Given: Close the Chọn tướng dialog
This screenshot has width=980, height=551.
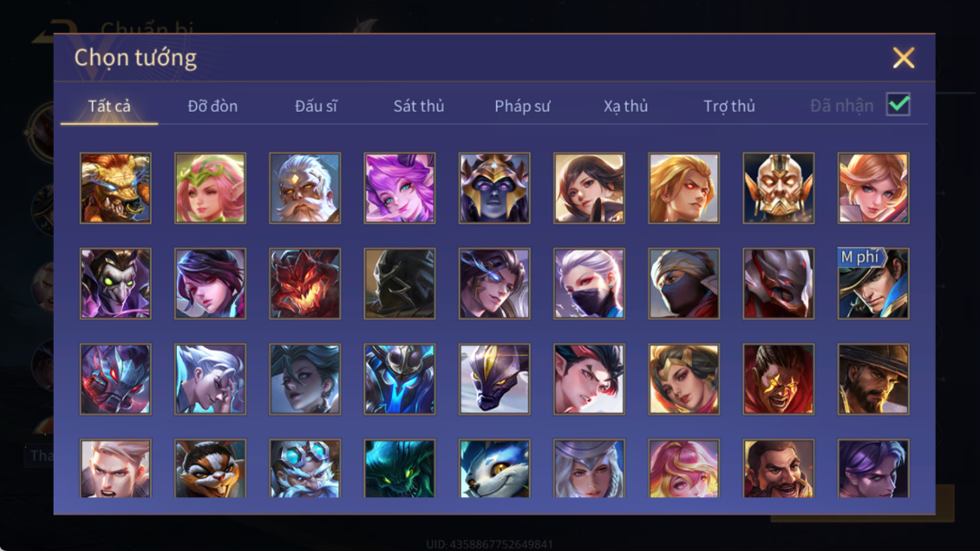Looking at the screenshot, I should click(903, 57).
